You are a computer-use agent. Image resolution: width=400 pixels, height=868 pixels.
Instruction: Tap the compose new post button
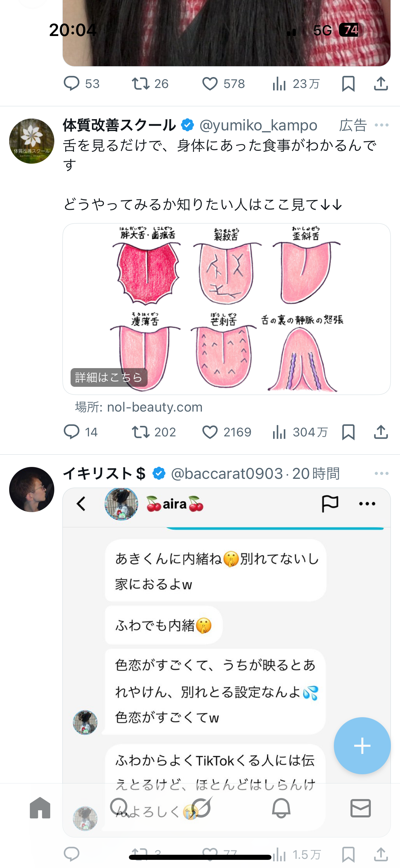tap(362, 745)
